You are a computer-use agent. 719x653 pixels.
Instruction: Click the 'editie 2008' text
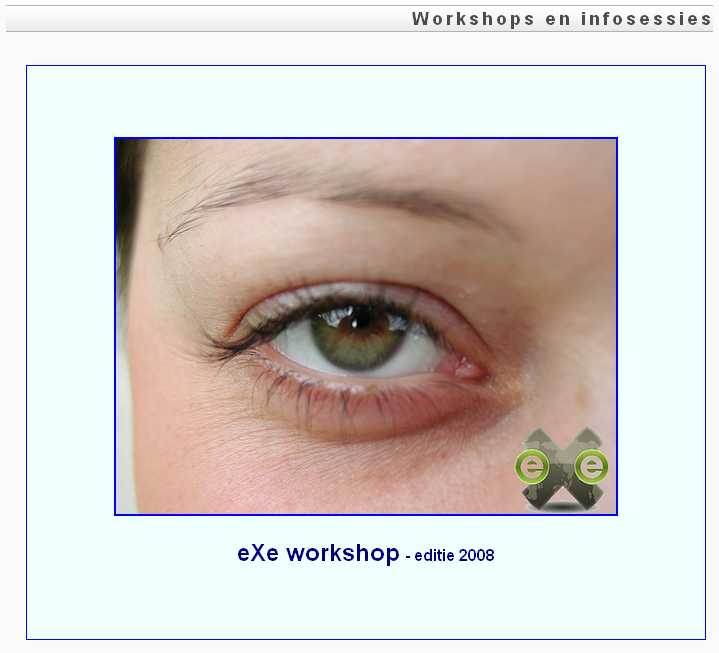click(454, 555)
